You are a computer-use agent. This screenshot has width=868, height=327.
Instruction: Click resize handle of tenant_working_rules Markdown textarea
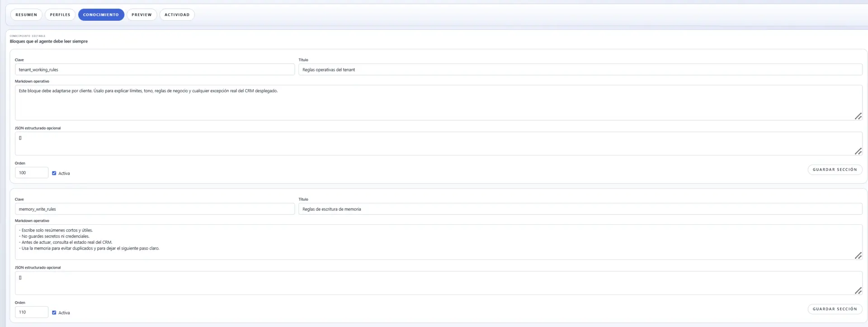858,116
